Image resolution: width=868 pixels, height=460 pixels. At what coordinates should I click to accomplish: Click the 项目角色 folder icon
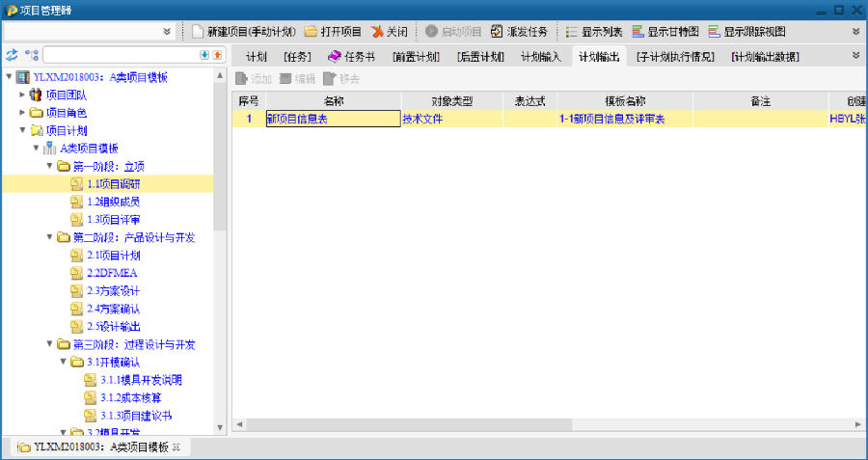(36, 113)
